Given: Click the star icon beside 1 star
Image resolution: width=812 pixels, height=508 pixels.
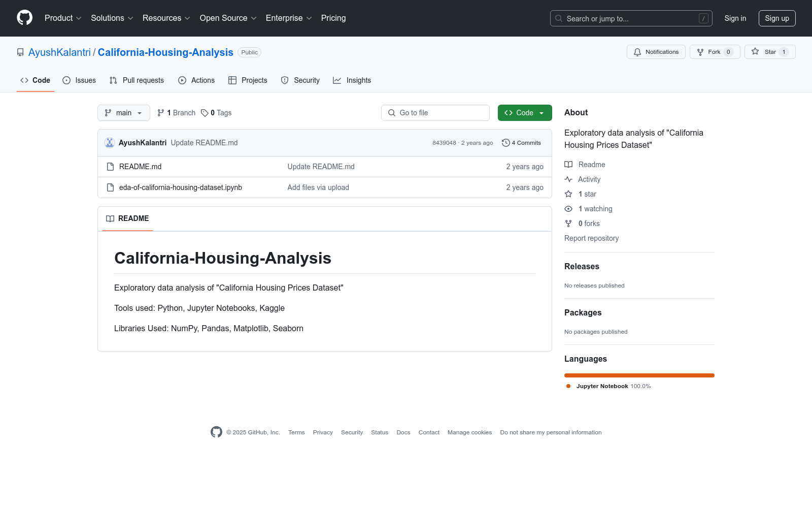Looking at the screenshot, I should [568, 194].
